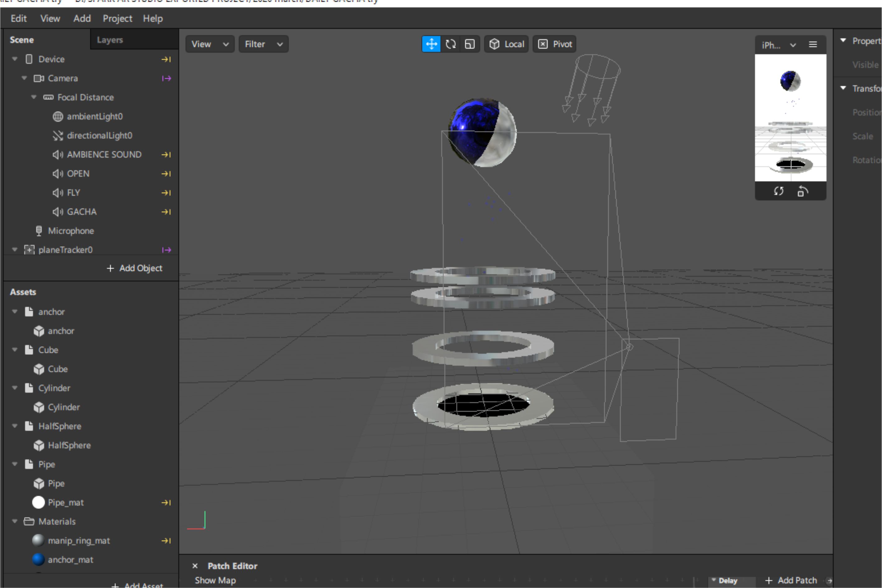Click the patch arrow next to AMBIENCE SOUND
This screenshot has width=882, height=588.
point(166,154)
